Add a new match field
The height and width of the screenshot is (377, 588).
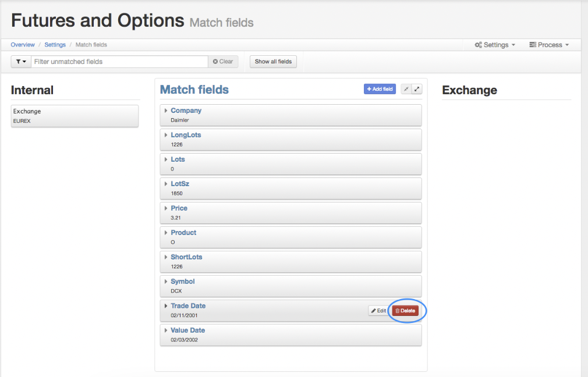pos(380,89)
